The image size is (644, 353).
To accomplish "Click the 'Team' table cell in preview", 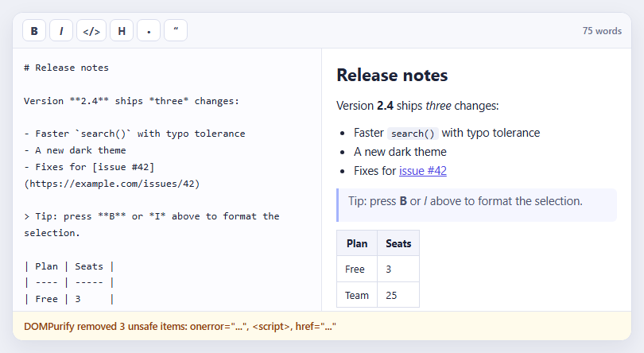I will click(x=357, y=295).
